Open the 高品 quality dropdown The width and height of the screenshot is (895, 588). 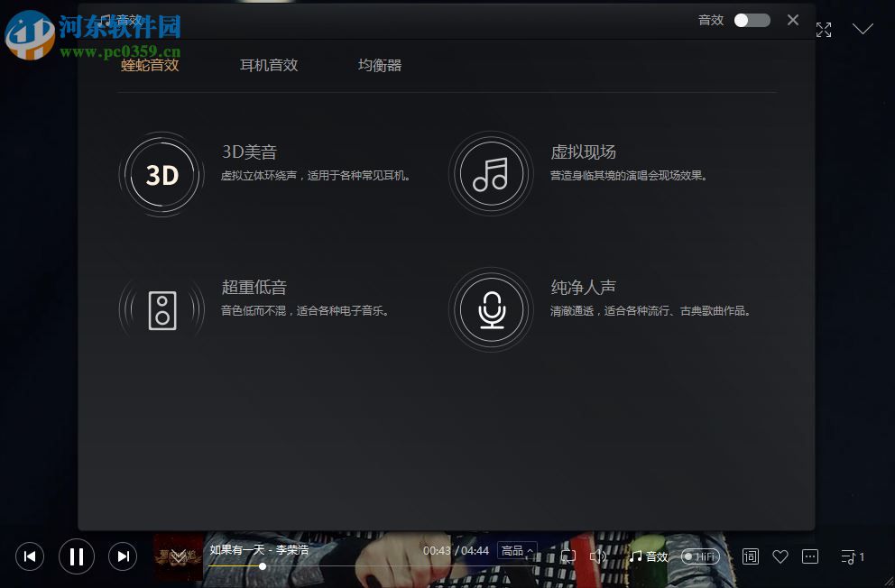coord(515,550)
